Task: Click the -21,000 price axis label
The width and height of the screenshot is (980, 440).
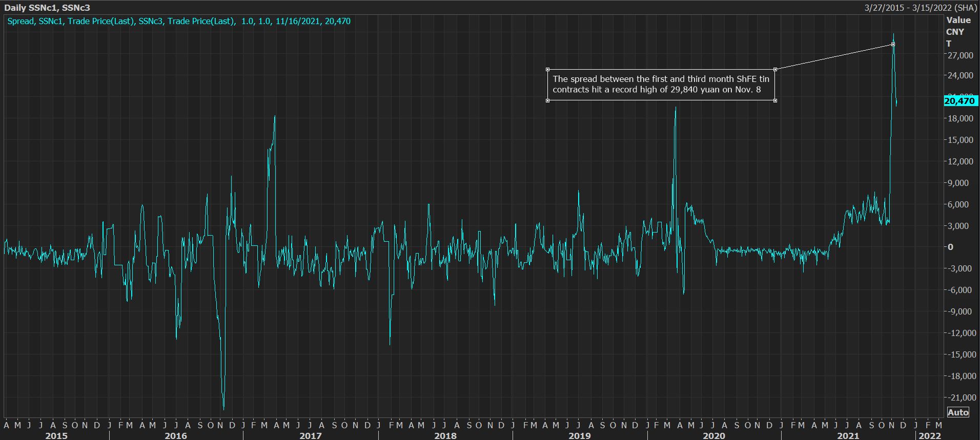Action: (959, 397)
